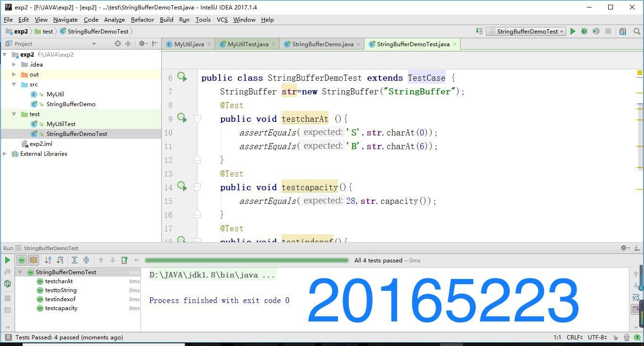Collapse the exp2 root project node
Screen dimensions: 644x346
pyautogui.click(x=5, y=55)
